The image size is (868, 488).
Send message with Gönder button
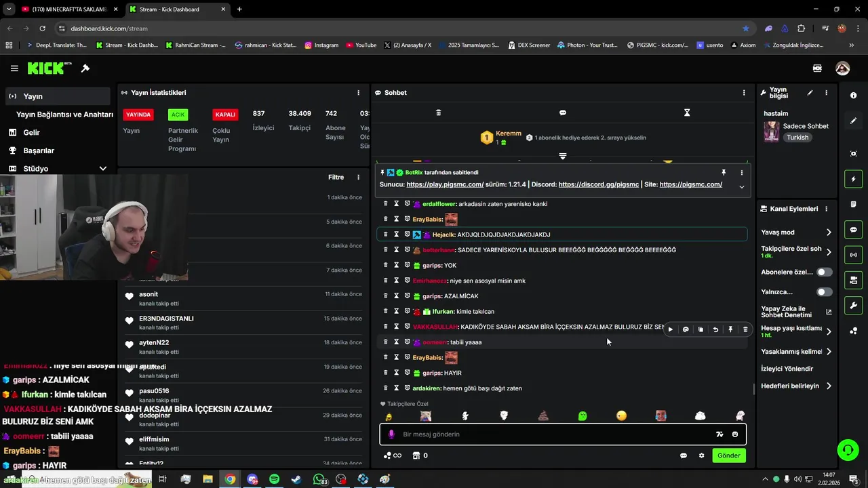pos(729,455)
